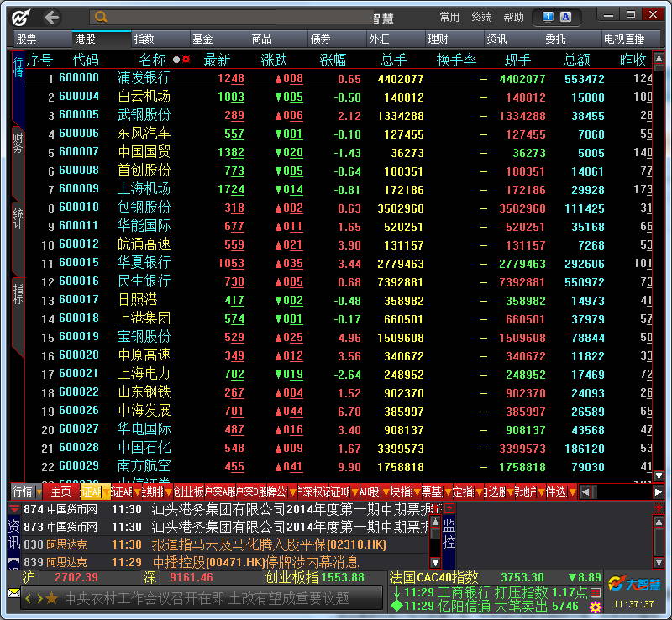
Task: Toggle the red marker next to 名称 header
Action: (x=186, y=60)
